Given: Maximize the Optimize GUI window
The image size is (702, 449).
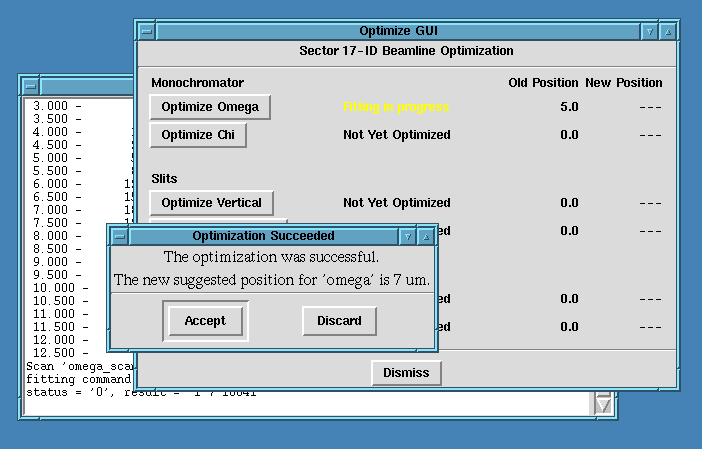Looking at the screenshot, I should 668,31.
